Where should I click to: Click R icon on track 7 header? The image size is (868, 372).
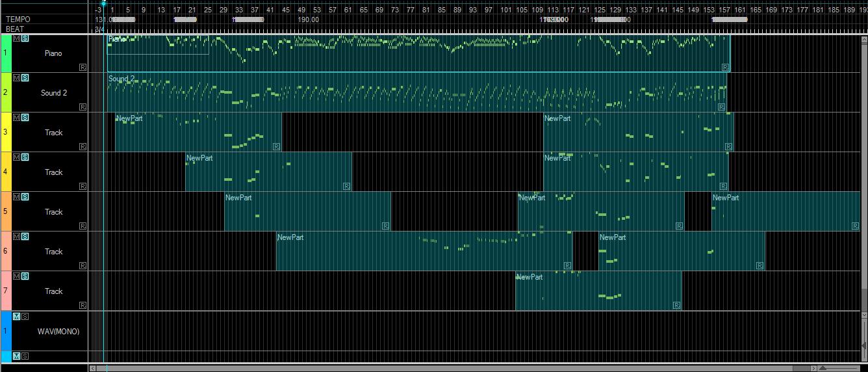pyautogui.click(x=83, y=305)
